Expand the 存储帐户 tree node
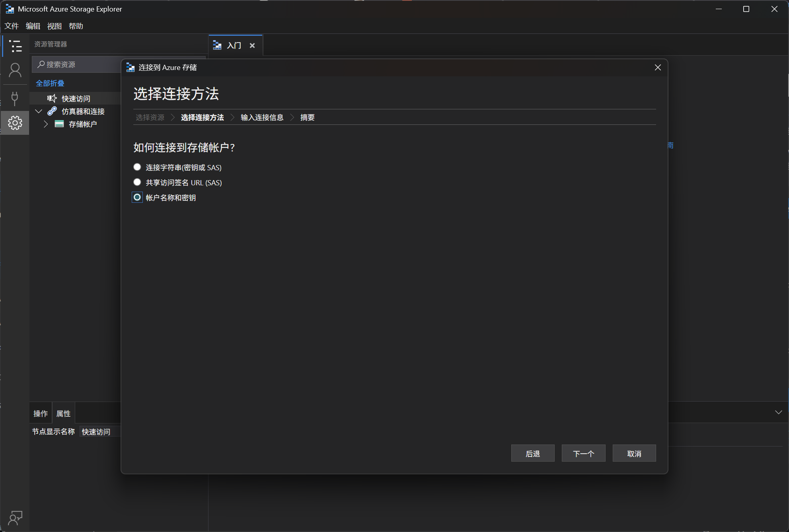 tap(46, 124)
